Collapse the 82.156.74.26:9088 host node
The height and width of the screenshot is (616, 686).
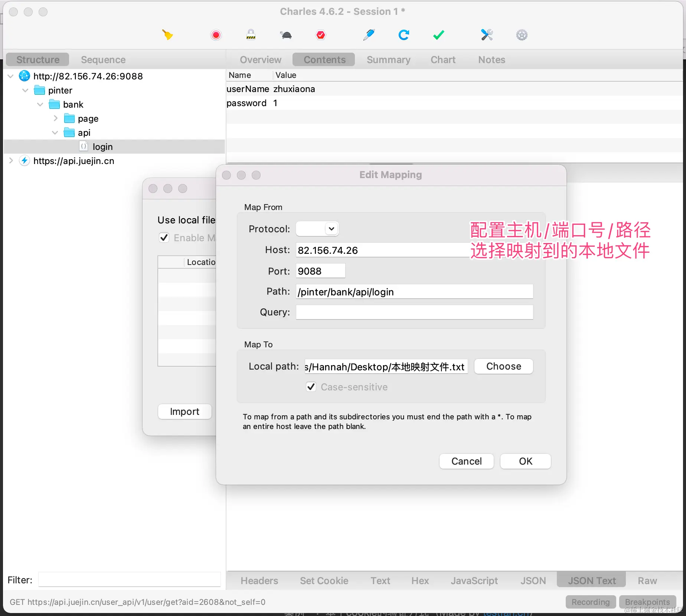(x=11, y=76)
